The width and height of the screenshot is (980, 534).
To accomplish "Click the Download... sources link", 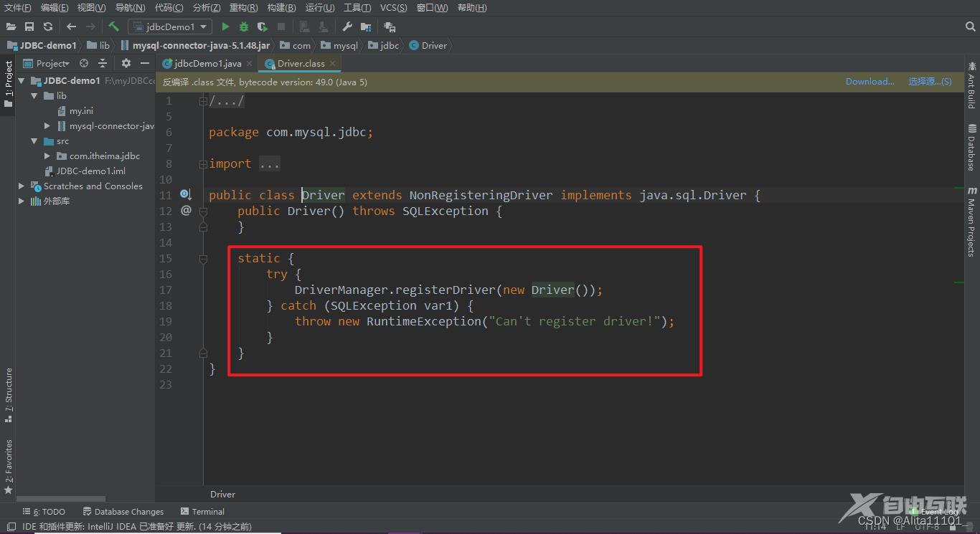I will coord(870,82).
